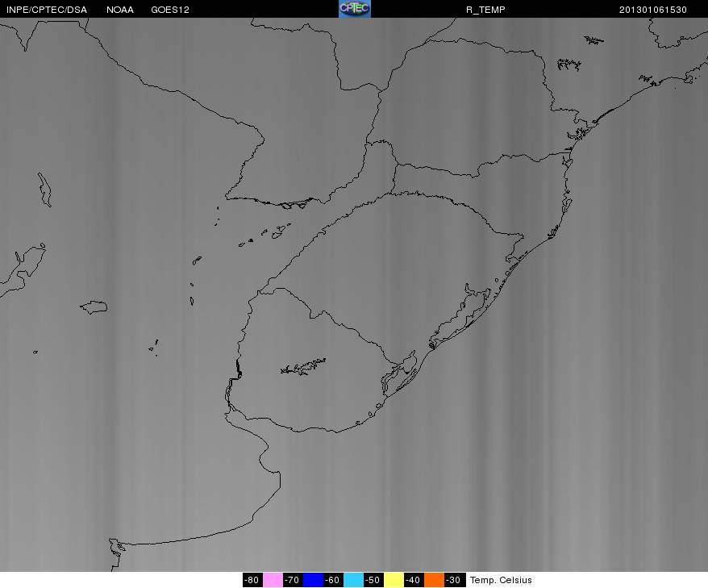Click the 'Temp. Celsius' legend label
This screenshot has width=708, height=588.
tap(501, 580)
